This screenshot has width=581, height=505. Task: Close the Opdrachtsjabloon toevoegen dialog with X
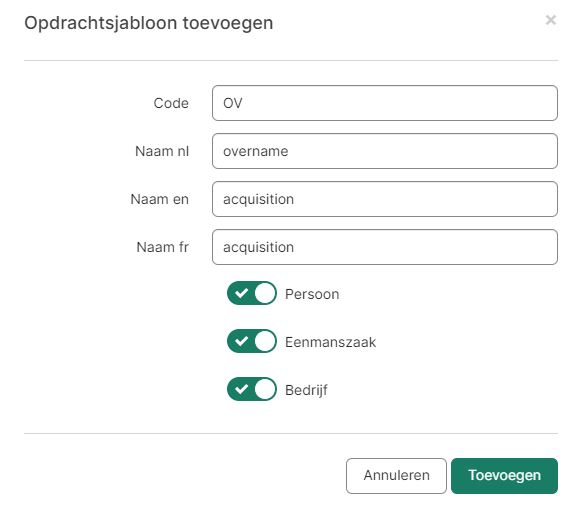point(551,20)
